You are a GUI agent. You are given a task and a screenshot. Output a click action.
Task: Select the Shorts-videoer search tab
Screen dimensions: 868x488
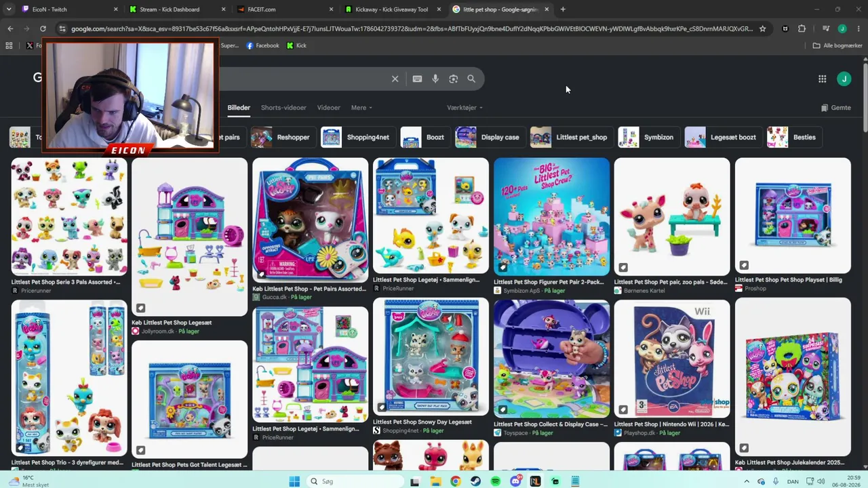click(x=283, y=108)
